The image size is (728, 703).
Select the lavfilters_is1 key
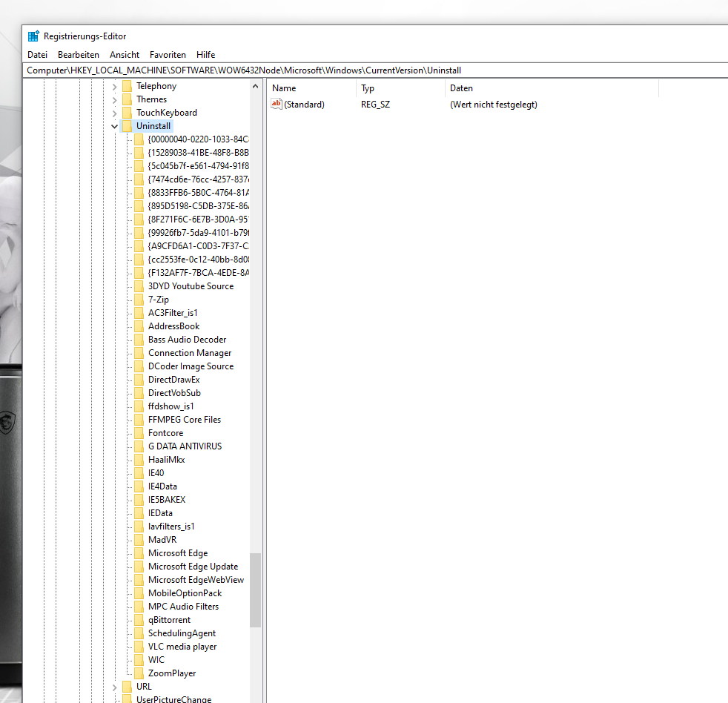click(171, 527)
